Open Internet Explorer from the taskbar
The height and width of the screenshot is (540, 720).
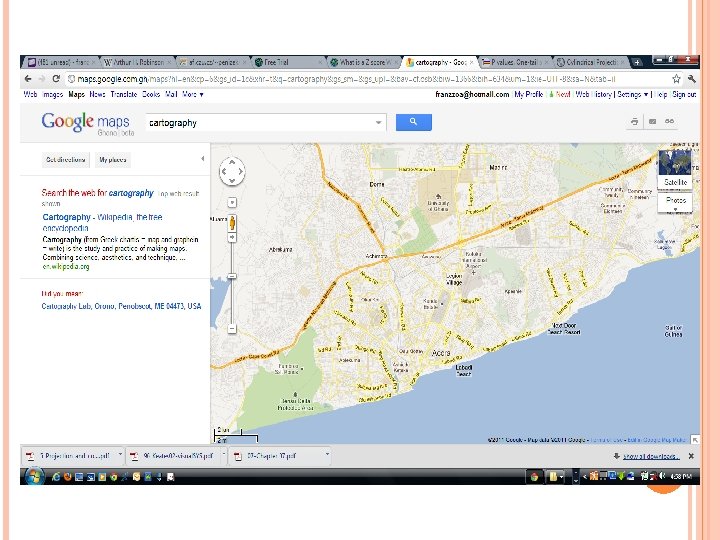(56, 477)
